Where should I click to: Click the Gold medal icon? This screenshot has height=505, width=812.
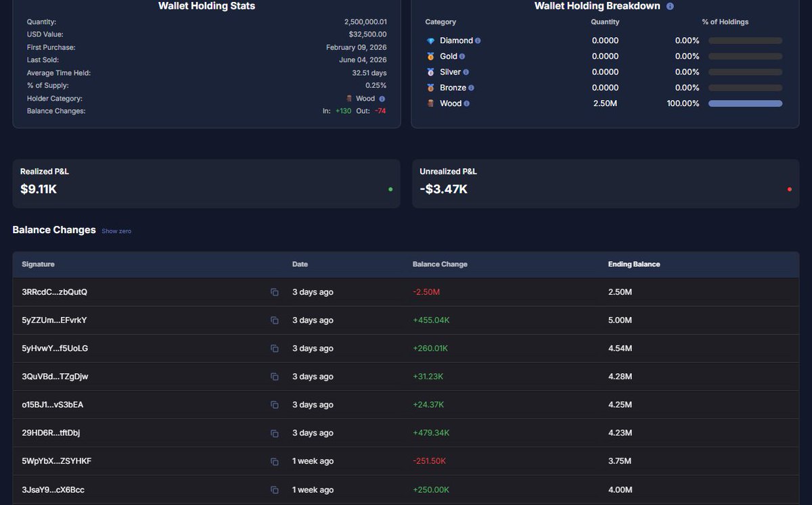[x=430, y=57]
